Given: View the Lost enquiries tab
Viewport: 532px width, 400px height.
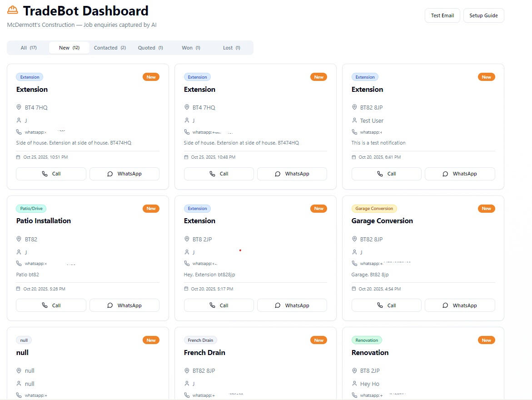Looking at the screenshot, I should tap(231, 48).
